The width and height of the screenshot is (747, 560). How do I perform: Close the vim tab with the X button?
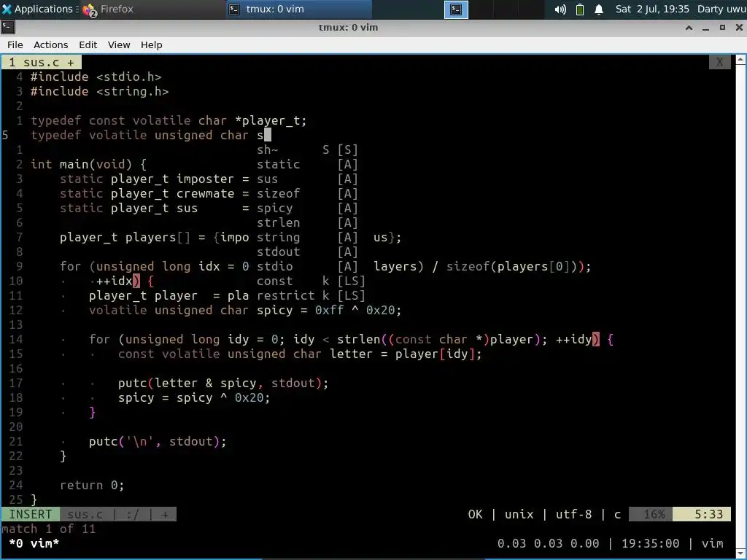[719, 63]
